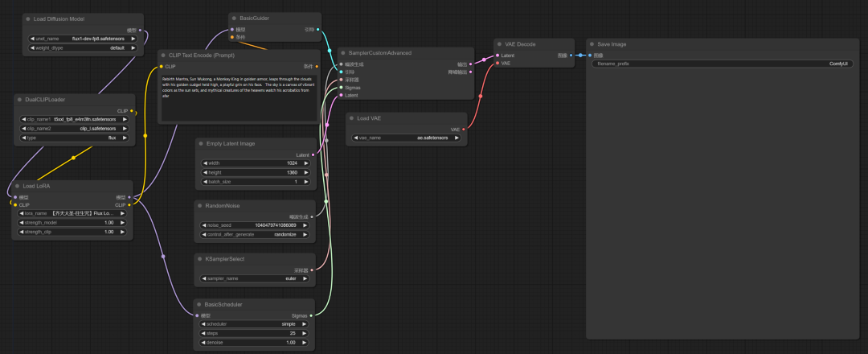Collapse the Save Image node via its title dot
The height and width of the screenshot is (354, 868).
click(x=592, y=43)
